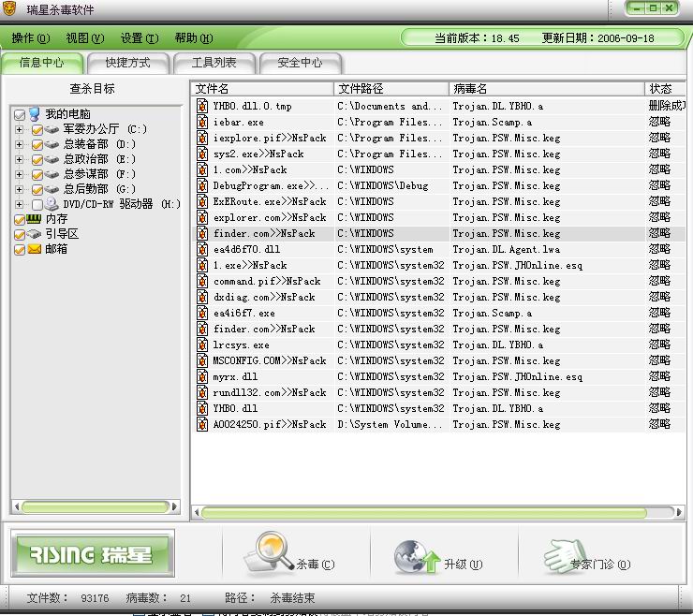Viewport: 693px width, 616px height.
Task: Sort by 状态 column header
Action: pyautogui.click(x=665, y=88)
